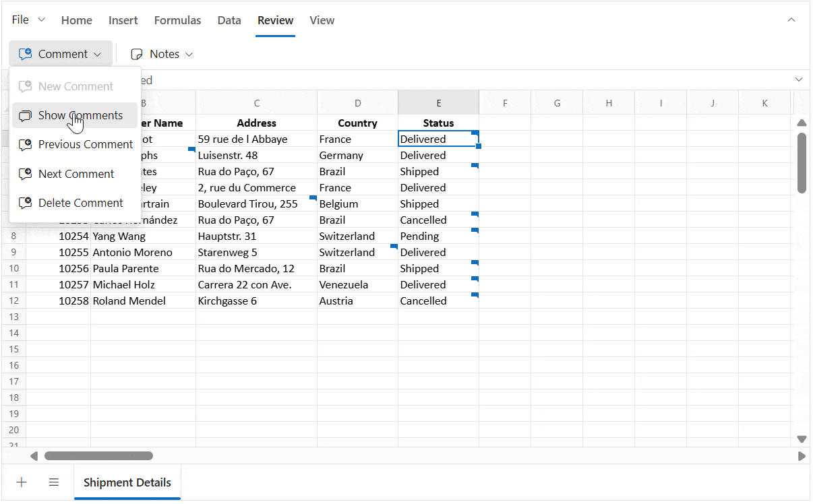813x504 pixels.
Task: Add a new sheet with plus icon
Action: (x=22, y=482)
